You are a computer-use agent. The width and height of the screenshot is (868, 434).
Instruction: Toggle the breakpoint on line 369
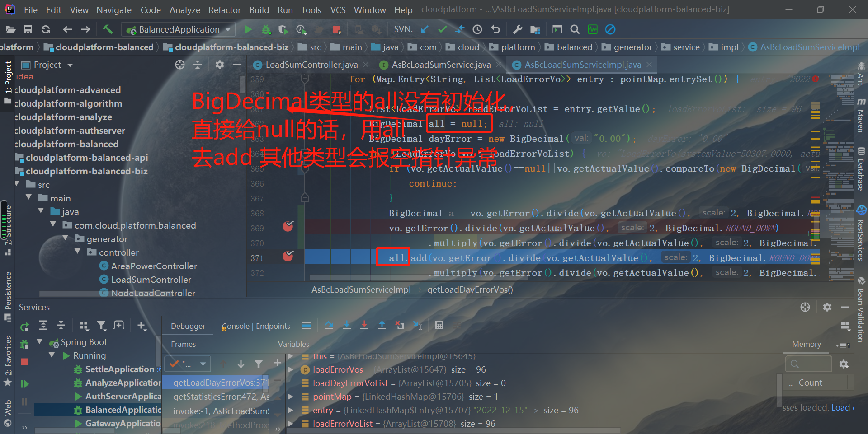(x=288, y=226)
